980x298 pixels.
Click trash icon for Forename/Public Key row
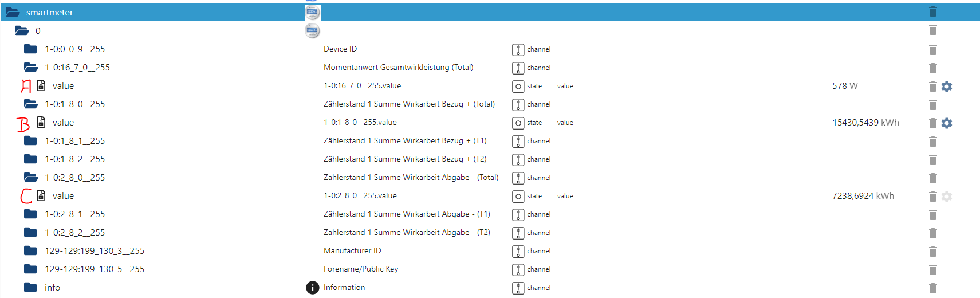pos(932,270)
